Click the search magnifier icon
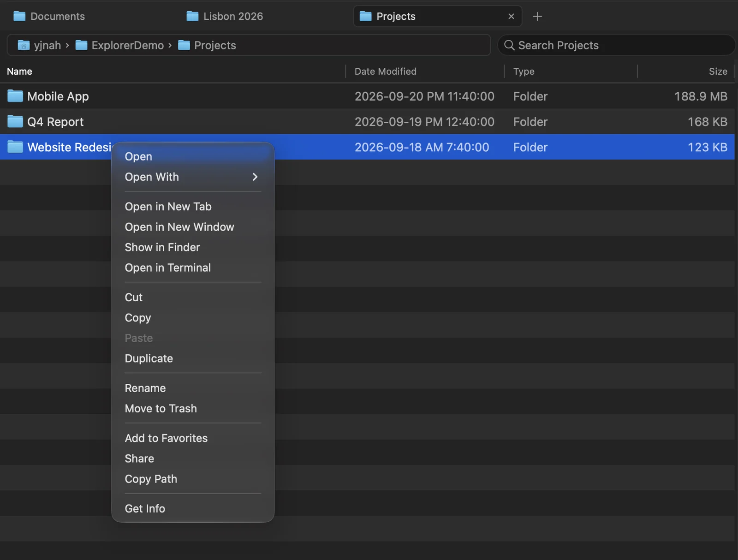 pos(509,45)
